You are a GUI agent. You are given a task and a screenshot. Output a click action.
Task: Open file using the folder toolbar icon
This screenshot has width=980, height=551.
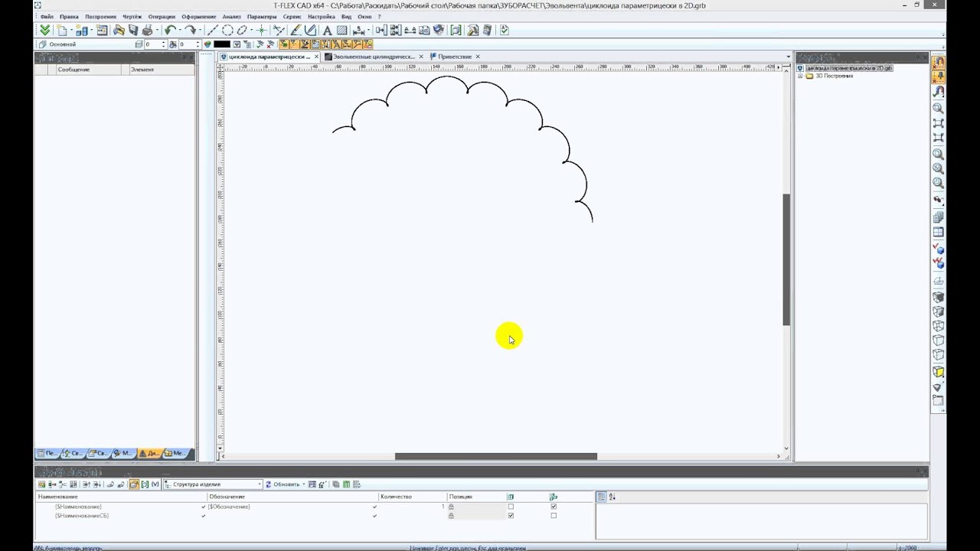pos(119,30)
